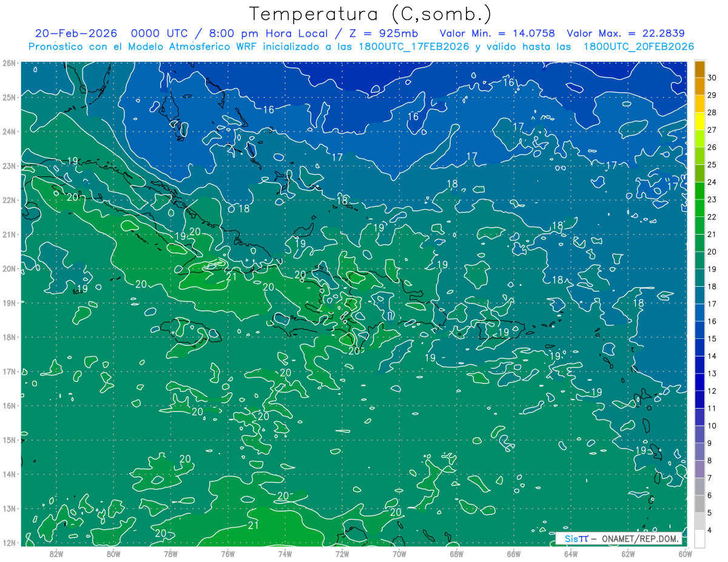The width and height of the screenshot is (728, 562).
Task: Click the '30' label on the color scale
Action: pos(712,79)
